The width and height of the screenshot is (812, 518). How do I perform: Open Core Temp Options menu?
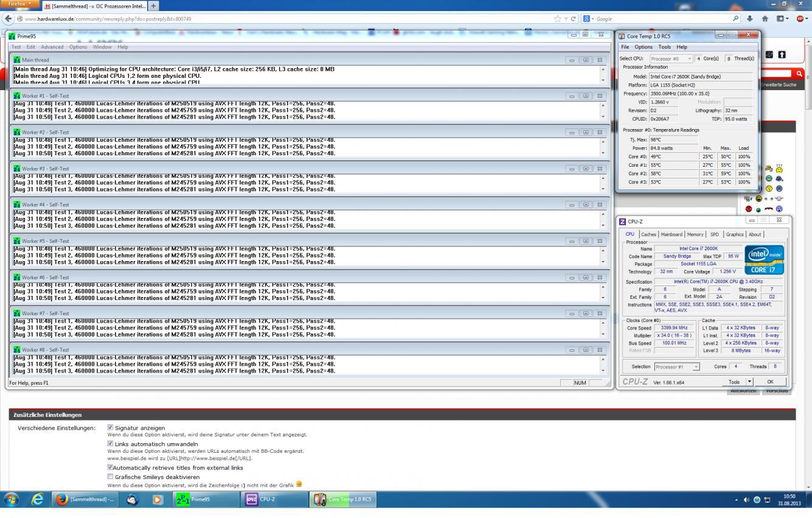click(644, 47)
